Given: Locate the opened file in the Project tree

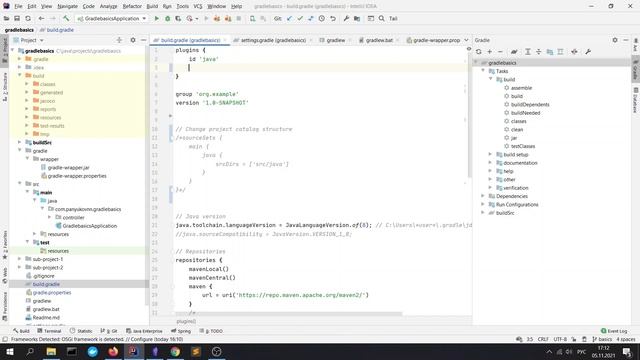Looking at the screenshot, I should pyautogui.click(x=119, y=40).
